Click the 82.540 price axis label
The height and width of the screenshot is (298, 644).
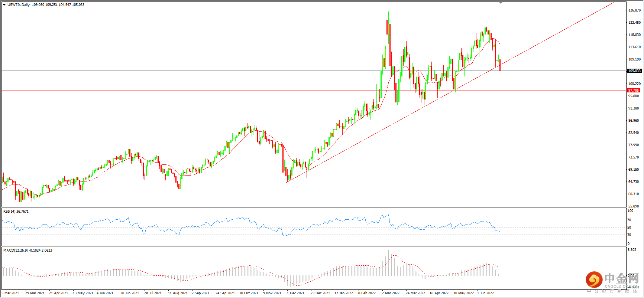[x=634, y=133]
